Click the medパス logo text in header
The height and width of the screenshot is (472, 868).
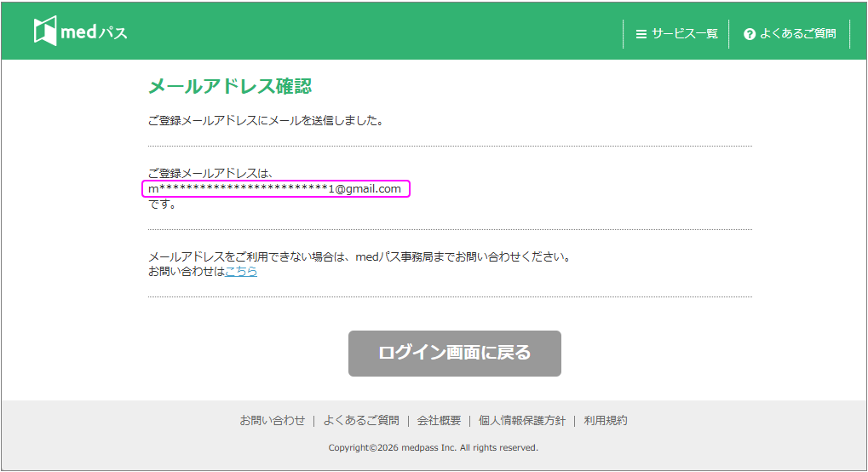(x=95, y=33)
